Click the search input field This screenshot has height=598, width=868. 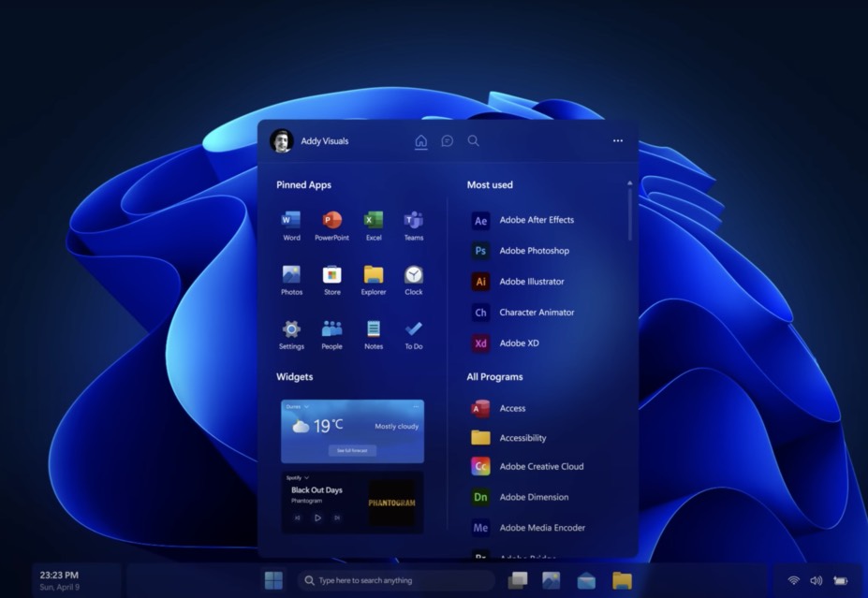[397, 580]
